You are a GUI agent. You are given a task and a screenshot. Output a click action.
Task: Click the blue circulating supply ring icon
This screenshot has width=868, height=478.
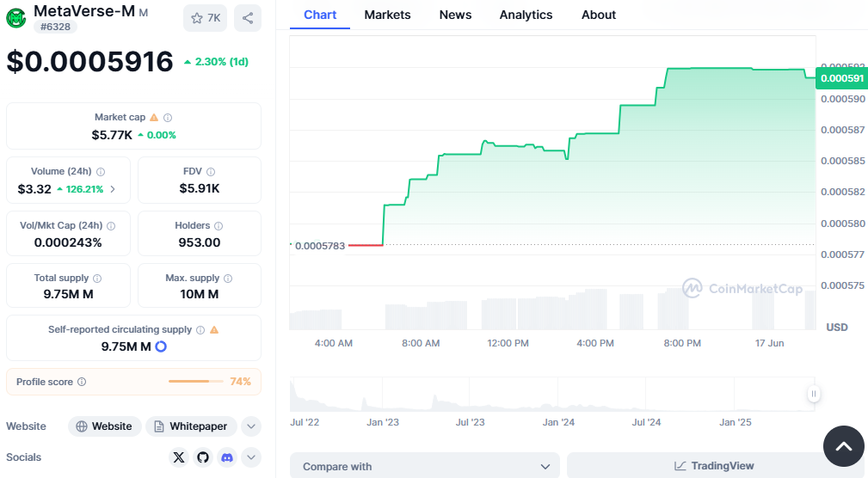tap(161, 346)
